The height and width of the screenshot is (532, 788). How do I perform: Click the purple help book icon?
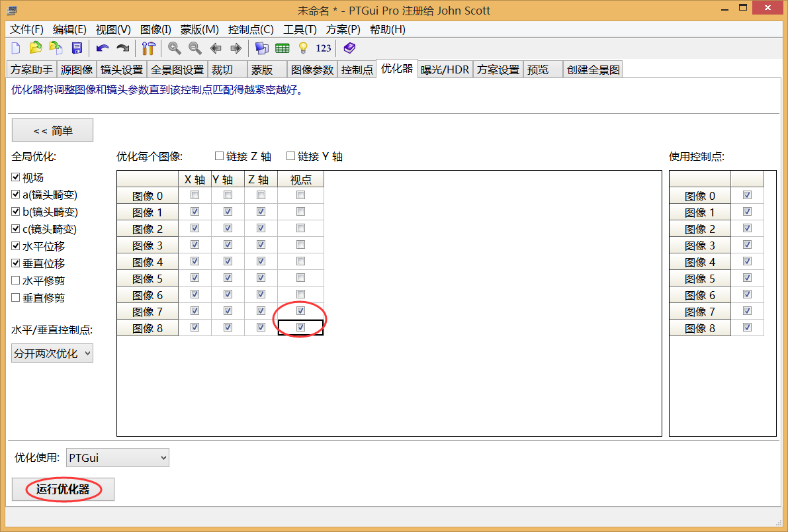pos(349,48)
